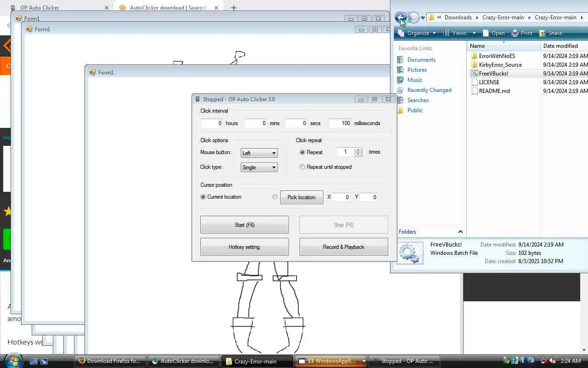Expand hidden path chevrons before Downloads

tap(440, 17)
